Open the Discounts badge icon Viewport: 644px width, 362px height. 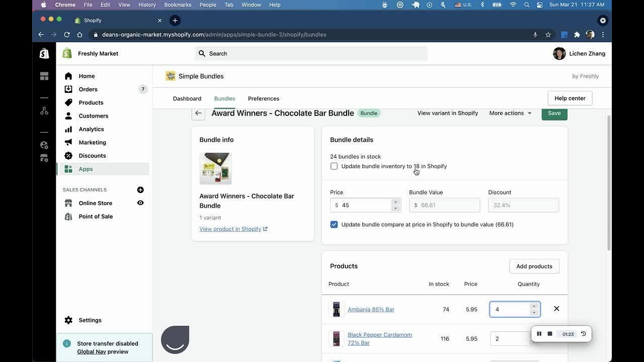68,156
